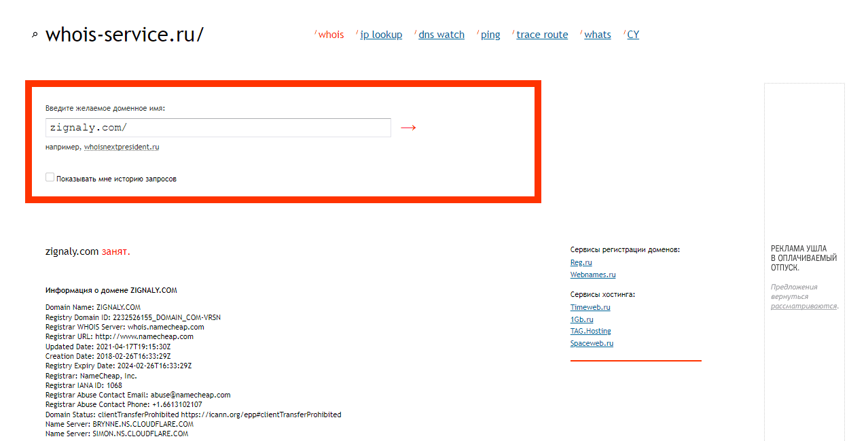Click the example whoisnextpresident.ru link
Screen dimensions: 868x441
122,147
